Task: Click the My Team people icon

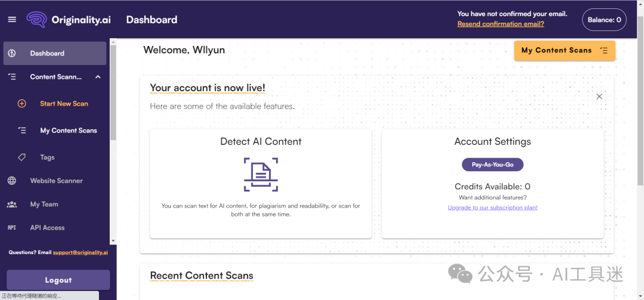Action: point(12,204)
